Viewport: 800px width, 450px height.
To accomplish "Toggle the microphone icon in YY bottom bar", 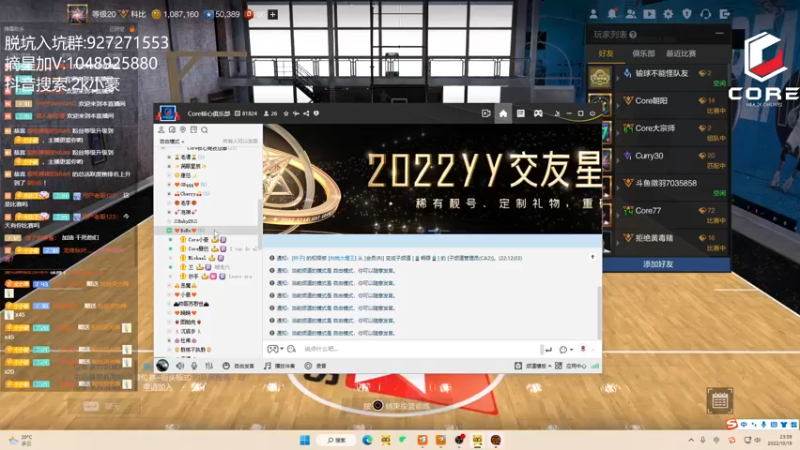I will 194,366.
